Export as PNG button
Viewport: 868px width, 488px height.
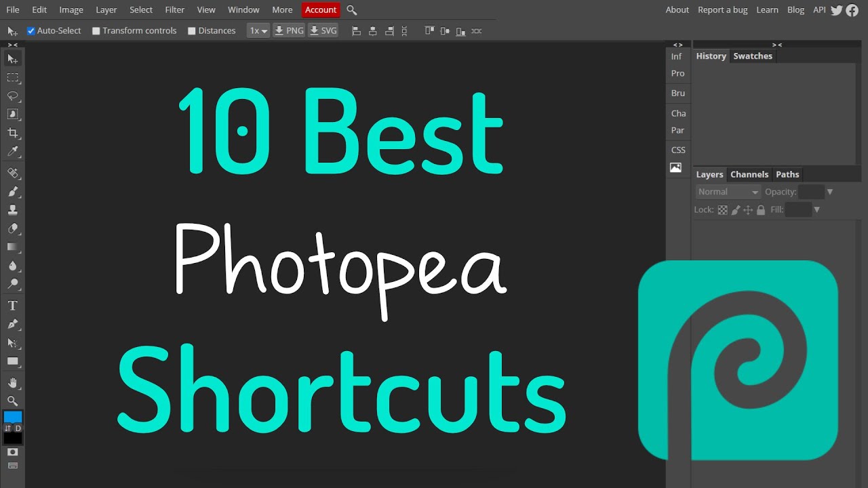click(x=289, y=30)
